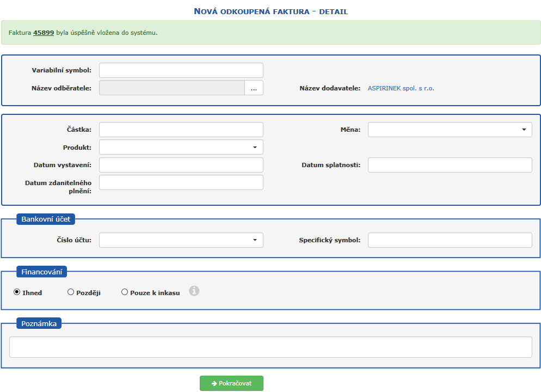Click the Poznámka section header

39,323
